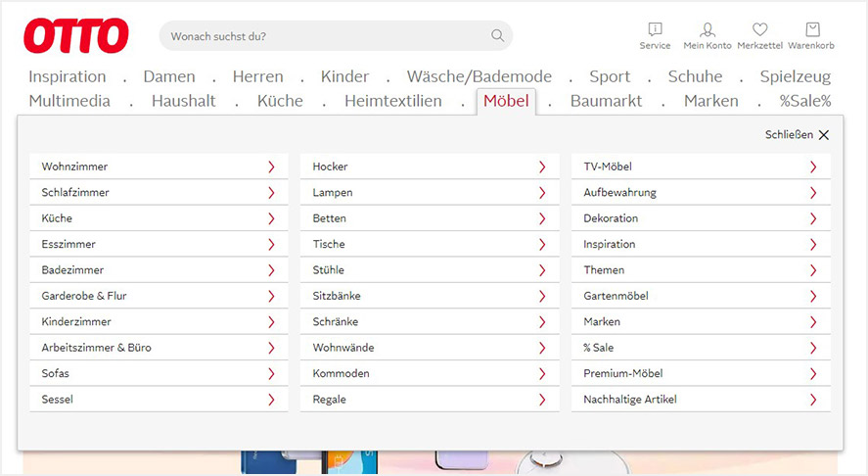This screenshot has width=868, height=476.
Task: Open the Nachhaltige Artikel link
Action: [x=701, y=399]
